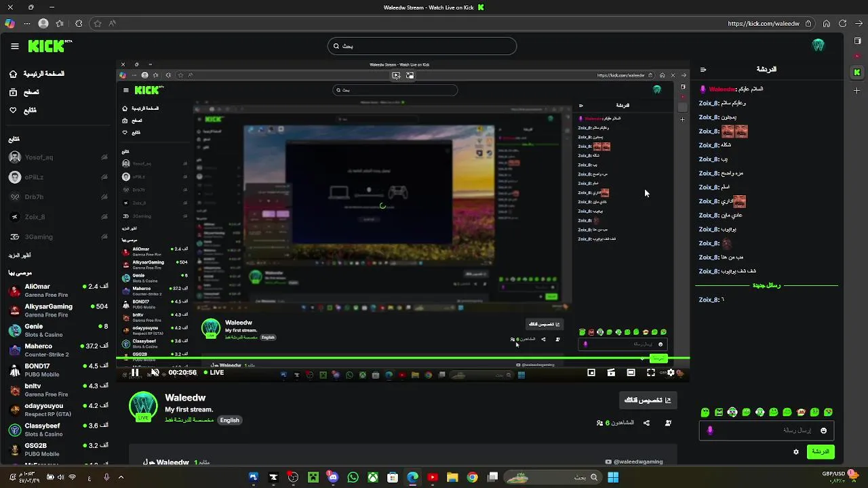This screenshot has width=868, height=488.
Task: Add page to favorites star icon
Action: (98, 23)
